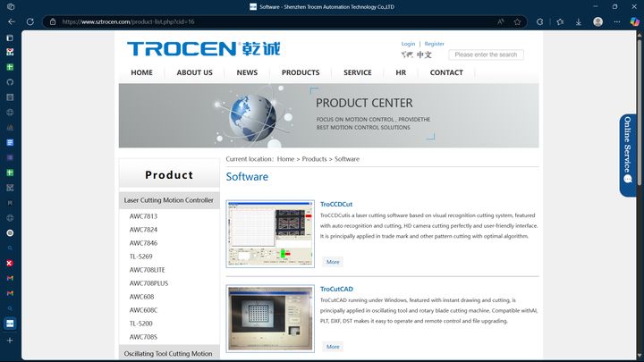Open the TroCCDCut screenshot thumbnail
The width and height of the screenshot is (644, 362).
tap(270, 234)
